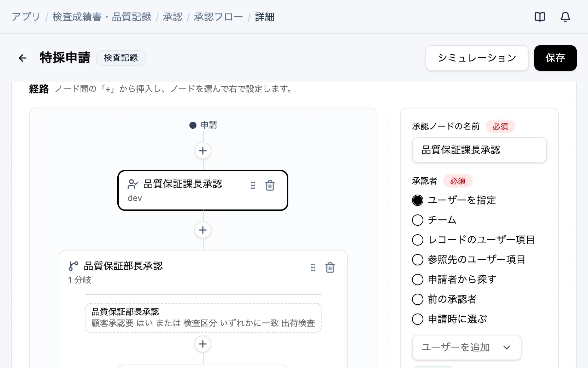Run シミュレーション
Screen dimensions: 588x368
point(477,58)
